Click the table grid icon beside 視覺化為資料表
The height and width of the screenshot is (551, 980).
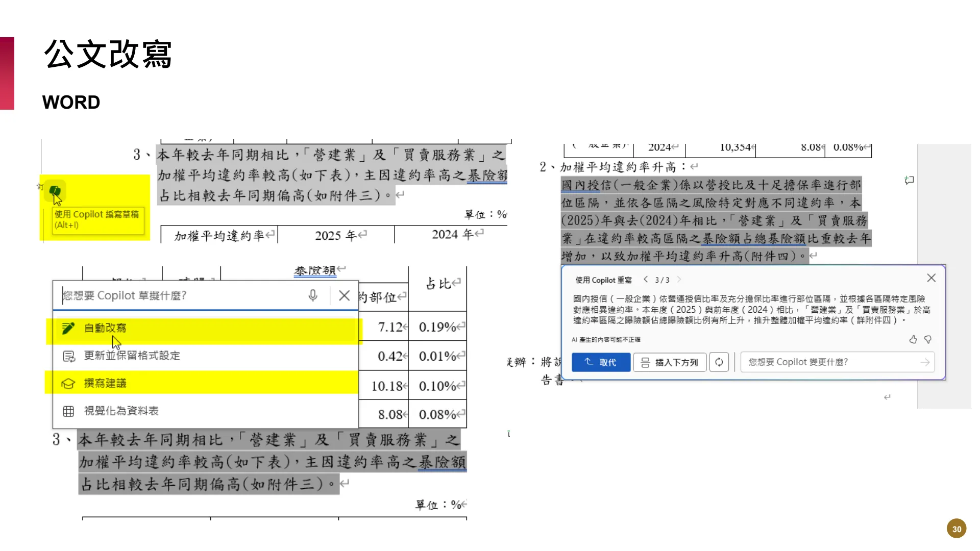click(68, 411)
